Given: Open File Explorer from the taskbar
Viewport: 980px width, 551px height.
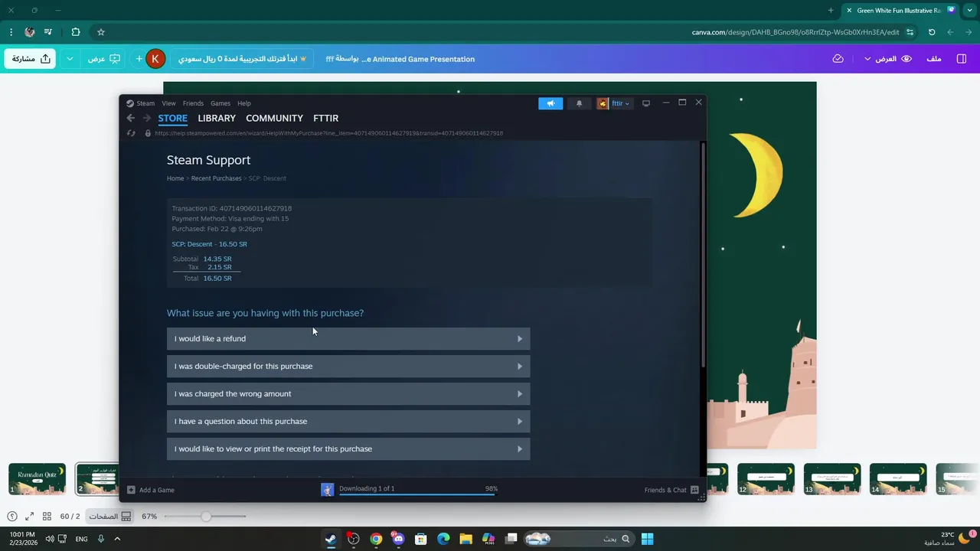Looking at the screenshot, I should [465, 539].
